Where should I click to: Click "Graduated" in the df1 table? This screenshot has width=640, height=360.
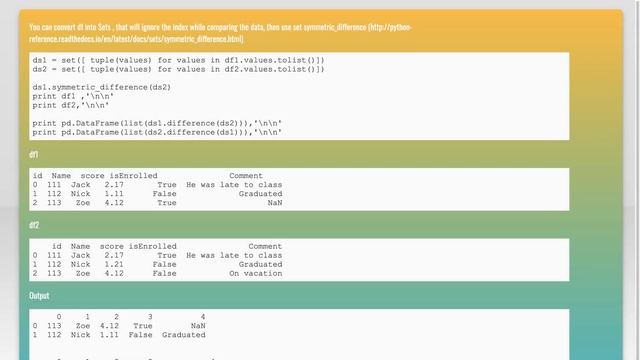[260, 194]
